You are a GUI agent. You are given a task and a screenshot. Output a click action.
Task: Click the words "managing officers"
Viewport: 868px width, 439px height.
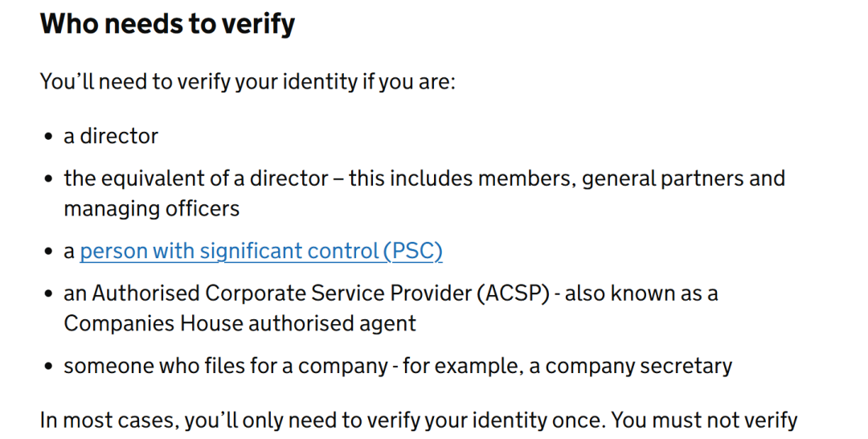pyautogui.click(x=152, y=209)
